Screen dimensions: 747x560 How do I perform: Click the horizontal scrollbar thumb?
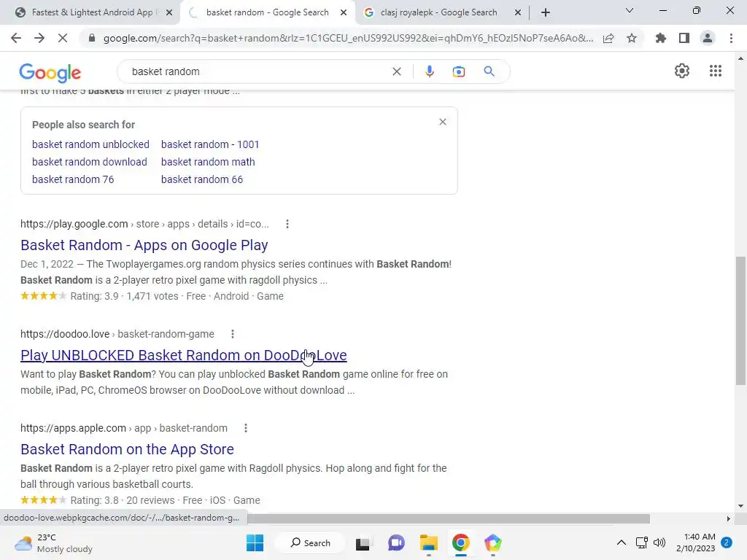449,518
